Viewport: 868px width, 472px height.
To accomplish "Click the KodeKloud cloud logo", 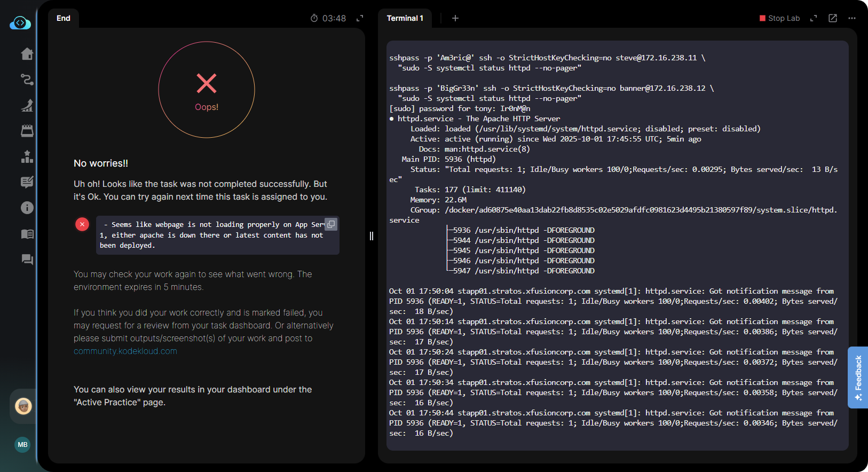I will tap(20, 23).
